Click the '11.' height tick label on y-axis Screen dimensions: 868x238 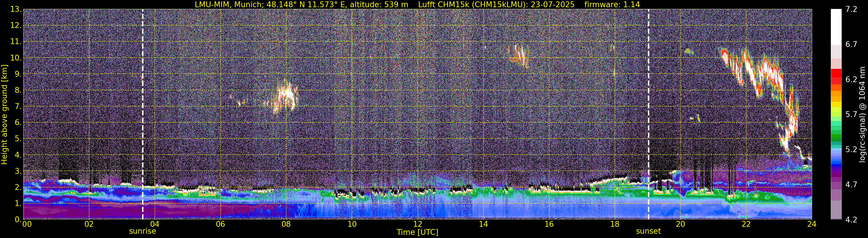coord(16,42)
